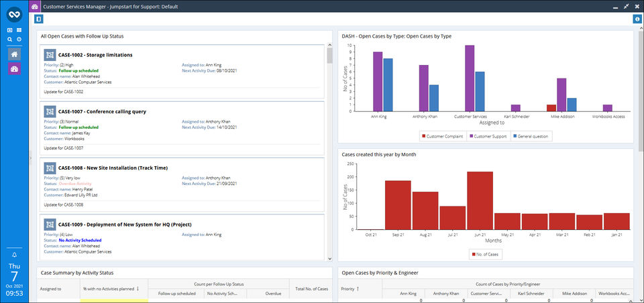
Task: Click Ann King's blue General question bar
Action: (388, 84)
